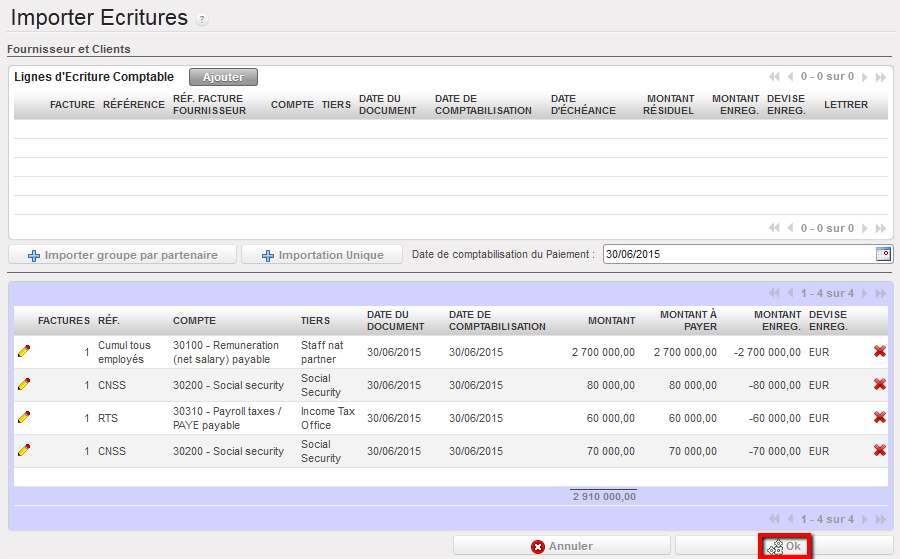This screenshot has height=559, width=900.
Task: Remove the RTS payroll taxes row
Action: (x=879, y=417)
